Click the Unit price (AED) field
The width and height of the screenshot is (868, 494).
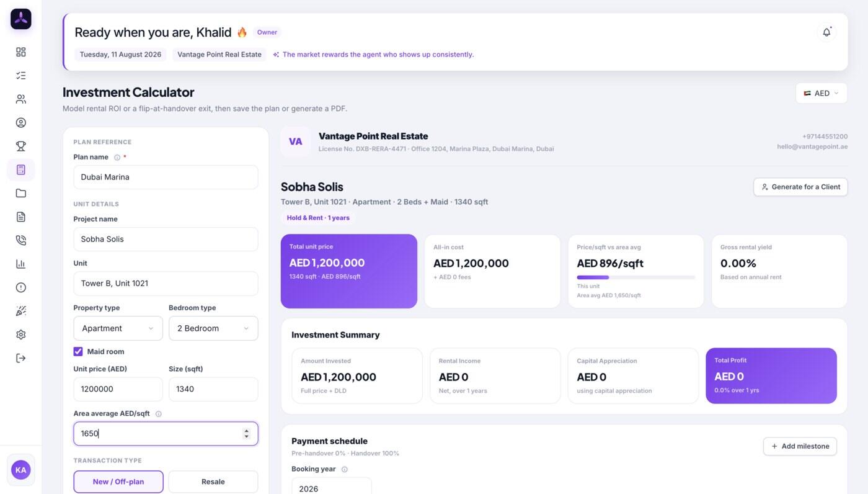tap(118, 389)
